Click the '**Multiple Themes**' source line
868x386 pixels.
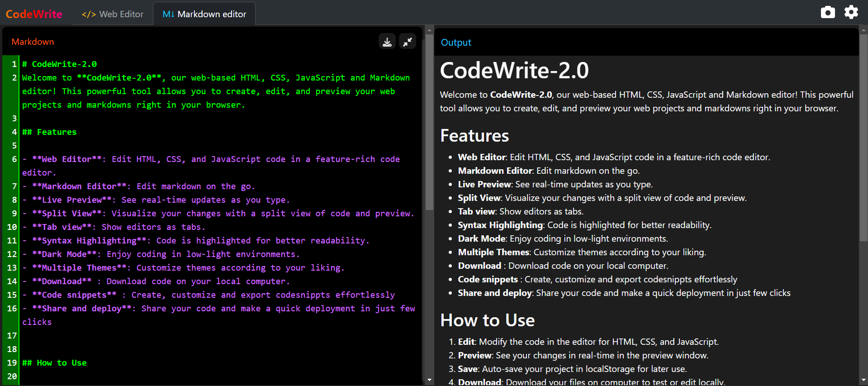(x=184, y=268)
